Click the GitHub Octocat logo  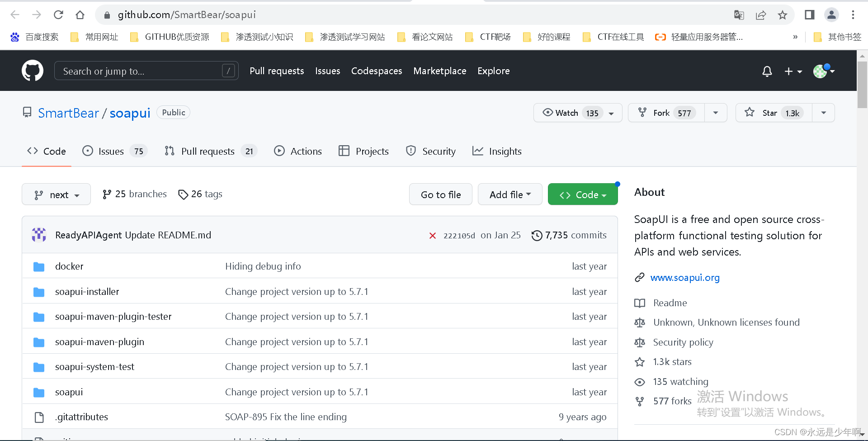(33, 71)
